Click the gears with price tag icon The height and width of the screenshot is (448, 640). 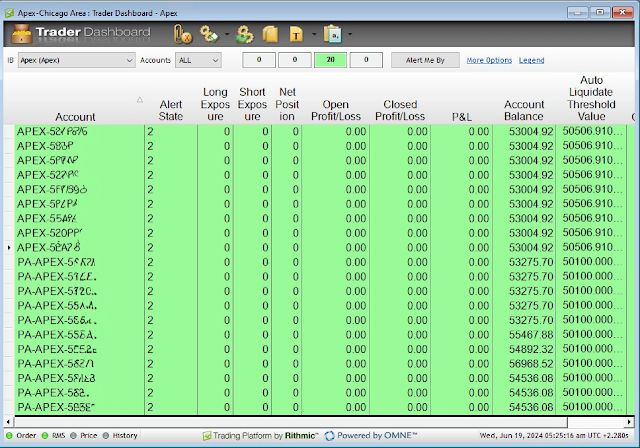(x=209, y=34)
